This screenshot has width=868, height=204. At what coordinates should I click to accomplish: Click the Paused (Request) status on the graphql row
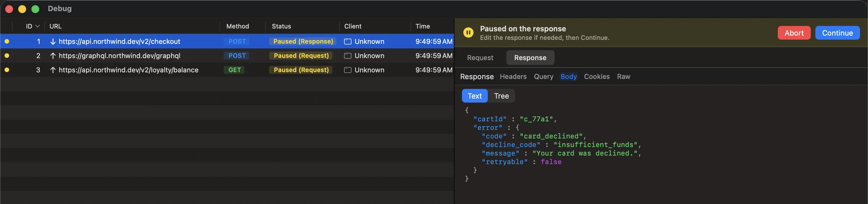(x=301, y=55)
